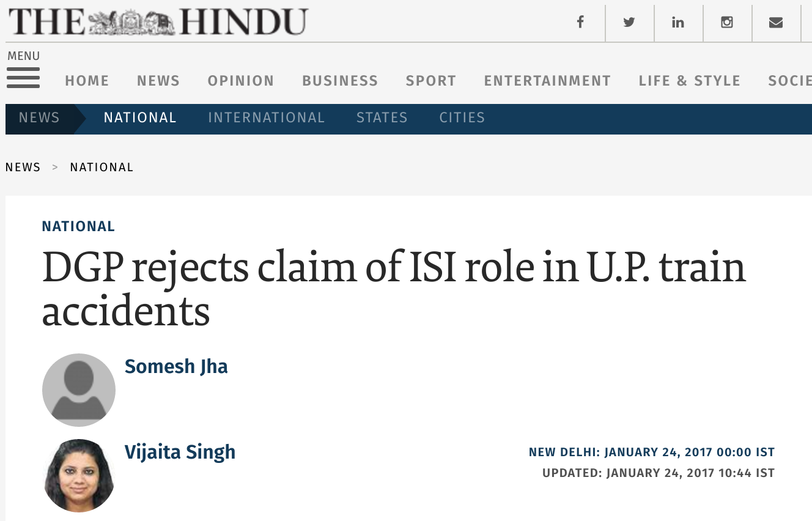The height and width of the screenshot is (521, 812).
Task: Open the email envelope icon
Action: click(776, 23)
